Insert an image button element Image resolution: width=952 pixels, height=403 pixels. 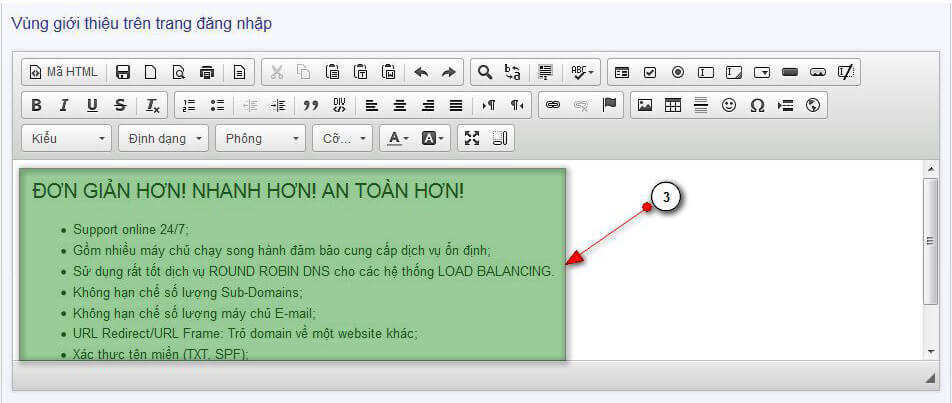click(817, 72)
